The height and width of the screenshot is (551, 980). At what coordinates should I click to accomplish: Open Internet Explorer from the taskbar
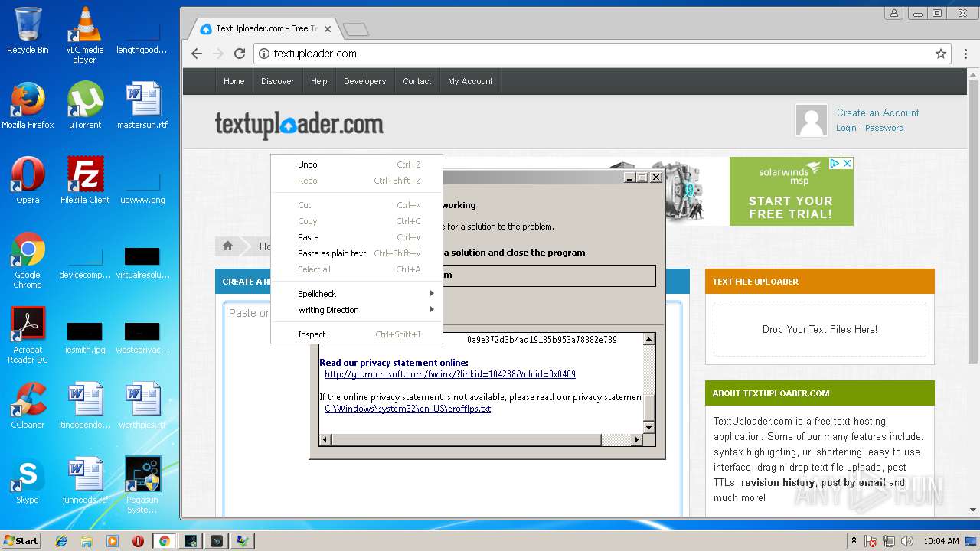point(61,541)
